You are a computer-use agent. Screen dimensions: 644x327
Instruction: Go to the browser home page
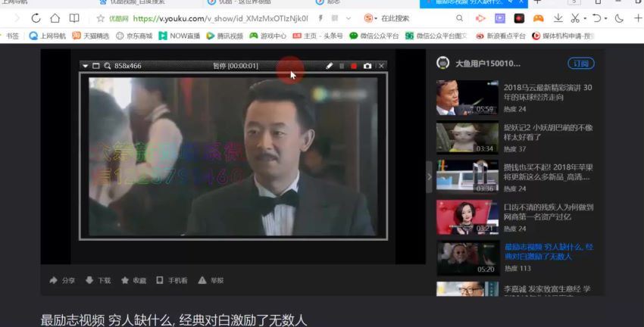[x=55, y=18]
